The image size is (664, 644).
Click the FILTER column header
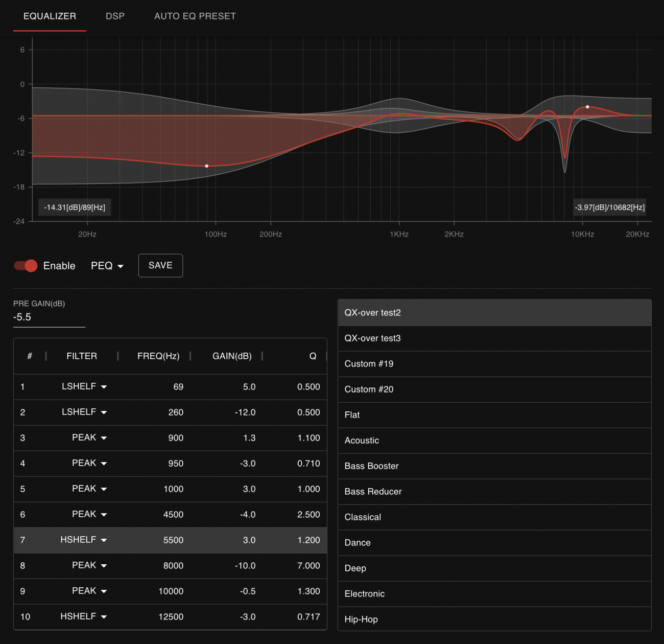tap(82, 356)
